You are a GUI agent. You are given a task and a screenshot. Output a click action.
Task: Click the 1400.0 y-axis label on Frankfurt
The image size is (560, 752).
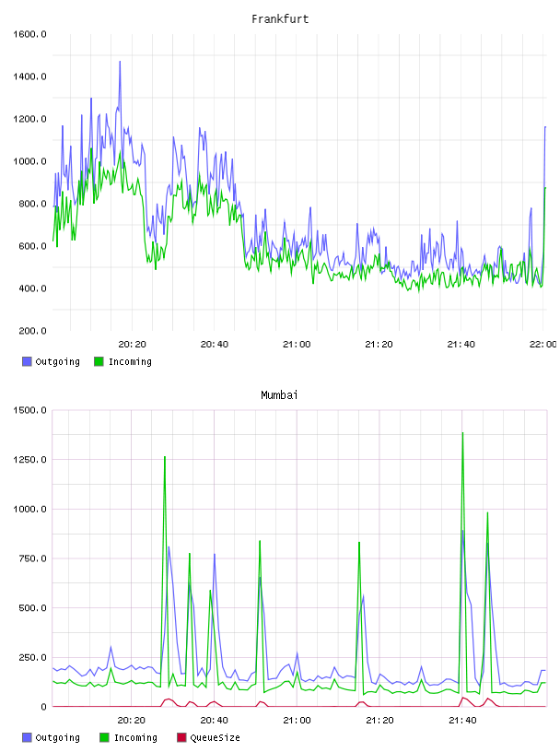tap(29, 76)
